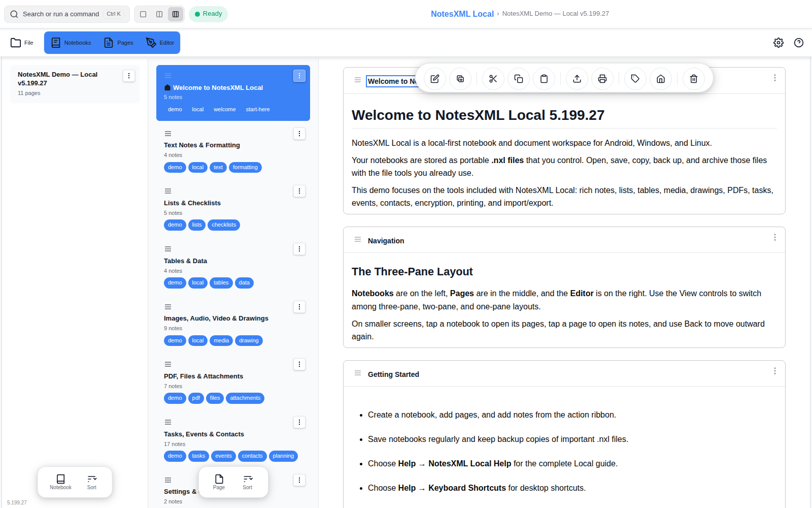This screenshot has width=812, height=508.
Task: Open the Navigation note options menu
Action: (x=775, y=237)
